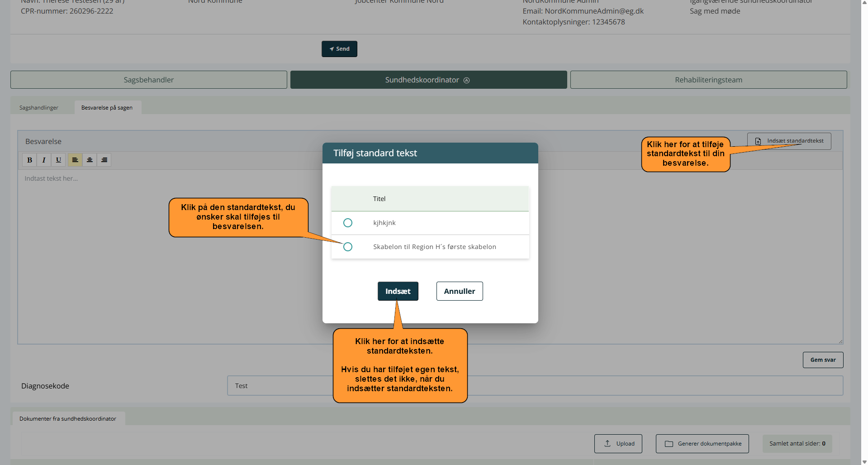The width and height of the screenshot is (868, 465).
Task: Click Generer dokumentpakke folder button
Action: (x=702, y=444)
